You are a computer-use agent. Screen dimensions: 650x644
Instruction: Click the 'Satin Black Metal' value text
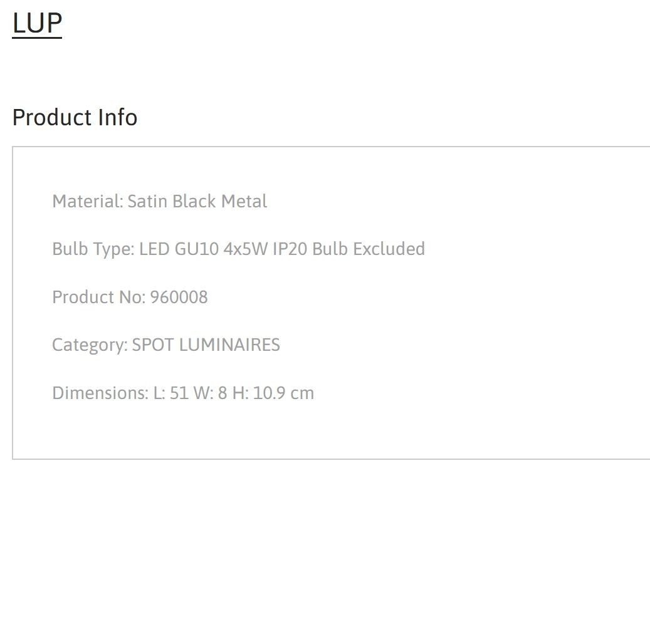pyautogui.click(x=197, y=201)
